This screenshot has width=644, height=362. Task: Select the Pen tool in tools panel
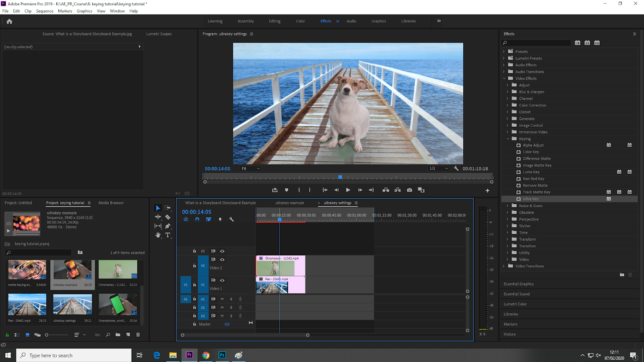168,226
